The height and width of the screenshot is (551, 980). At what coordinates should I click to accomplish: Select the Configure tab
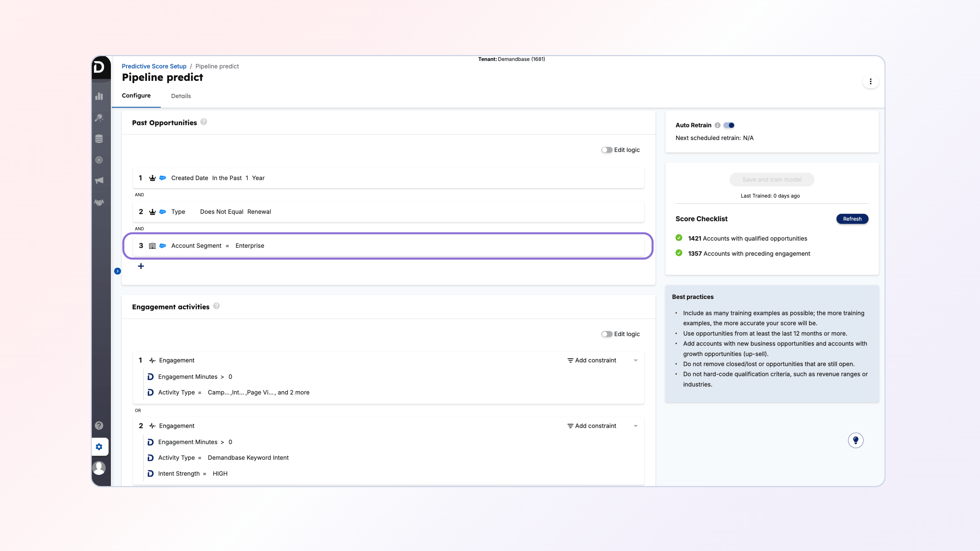(136, 95)
